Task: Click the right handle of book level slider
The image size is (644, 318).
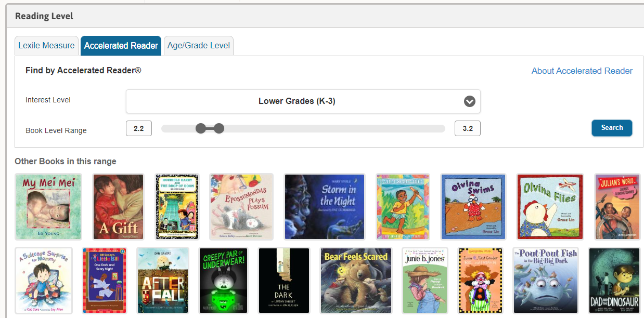Action: pos(219,128)
